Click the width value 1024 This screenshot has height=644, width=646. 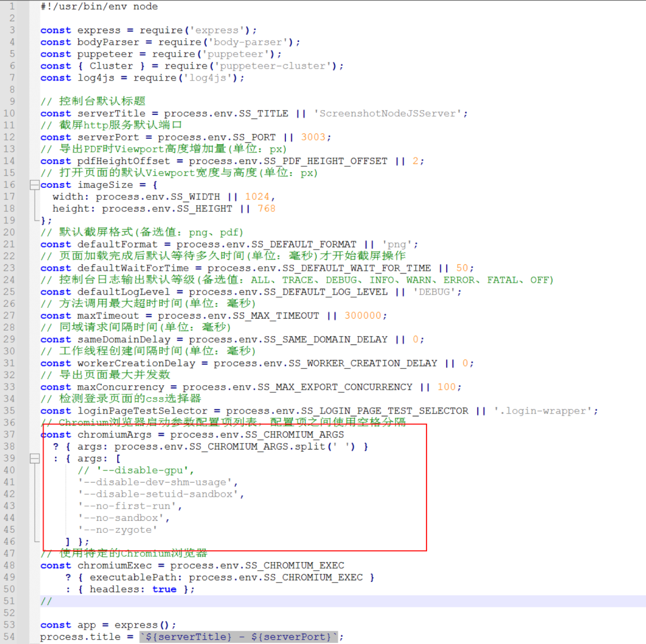click(257, 197)
